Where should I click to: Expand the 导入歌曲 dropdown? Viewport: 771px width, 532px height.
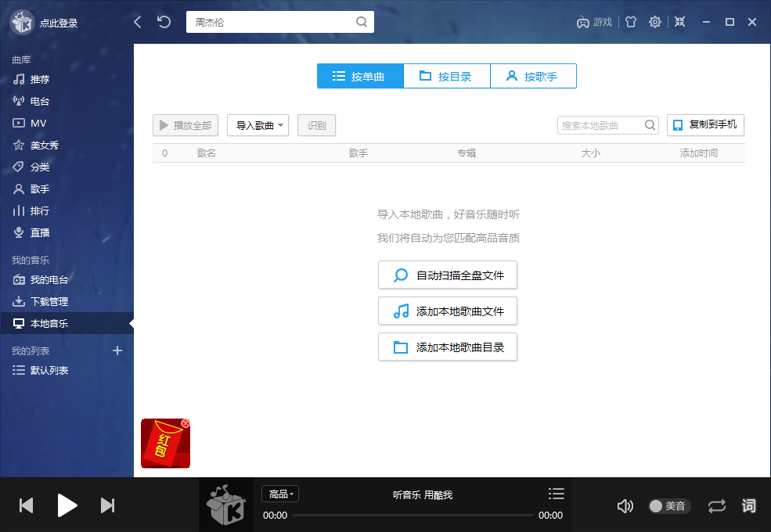[x=258, y=125]
